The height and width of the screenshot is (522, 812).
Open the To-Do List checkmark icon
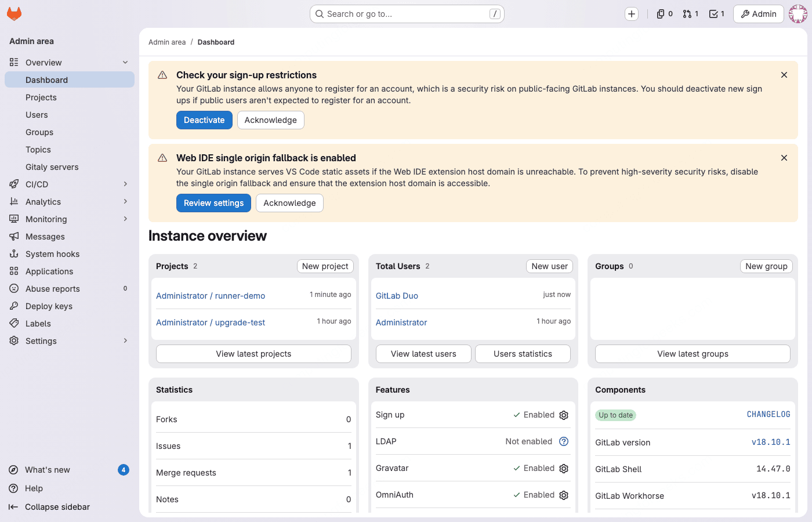pos(713,13)
